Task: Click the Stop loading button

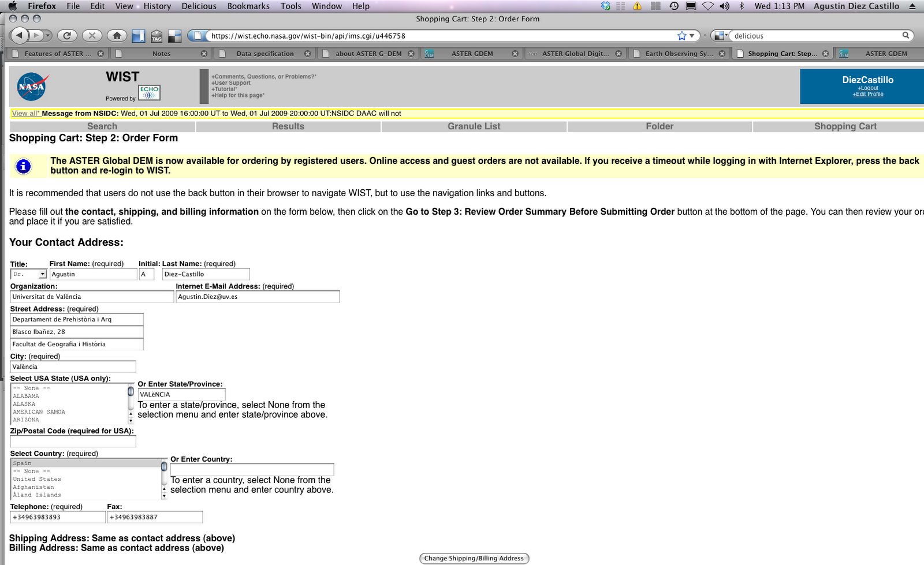Action: coord(92,36)
